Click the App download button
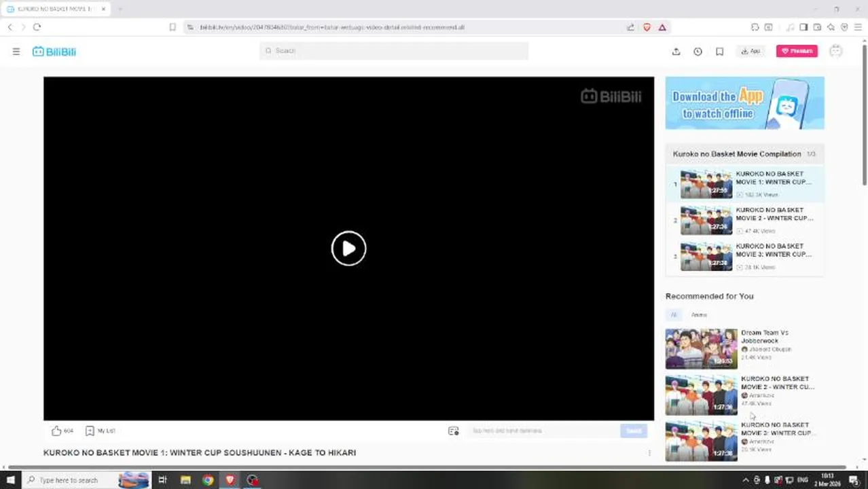Viewport: 868px width, 489px height. tap(751, 52)
